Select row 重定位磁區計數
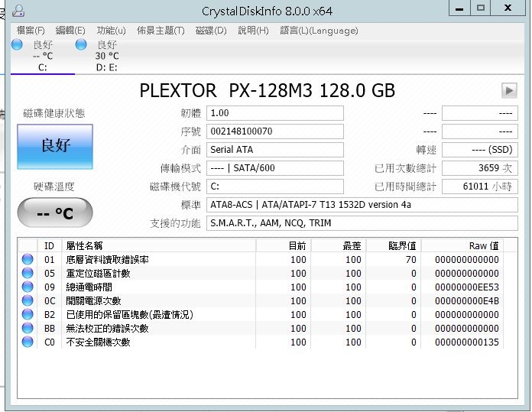The height and width of the screenshot is (412, 532). tap(261, 273)
